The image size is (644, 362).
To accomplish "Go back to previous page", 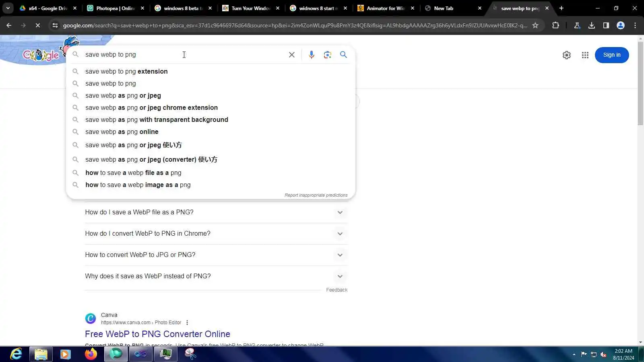I will point(9,25).
